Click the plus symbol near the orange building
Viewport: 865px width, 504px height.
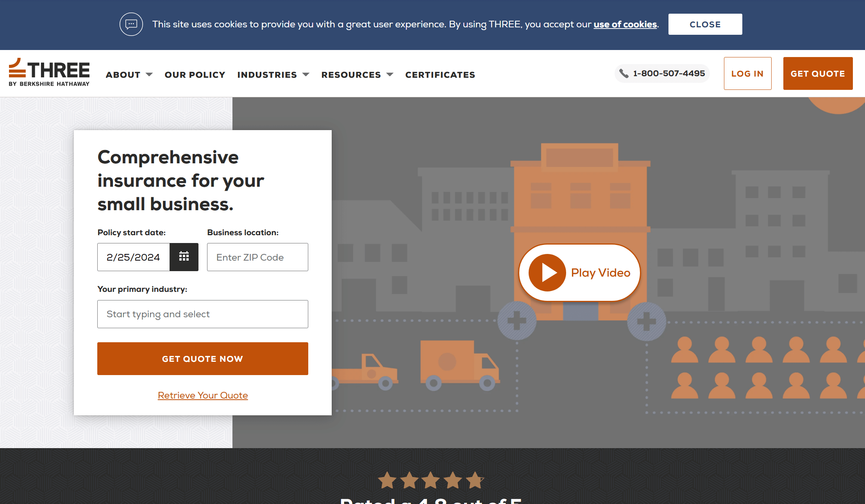pyautogui.click(x=516, y=321)
